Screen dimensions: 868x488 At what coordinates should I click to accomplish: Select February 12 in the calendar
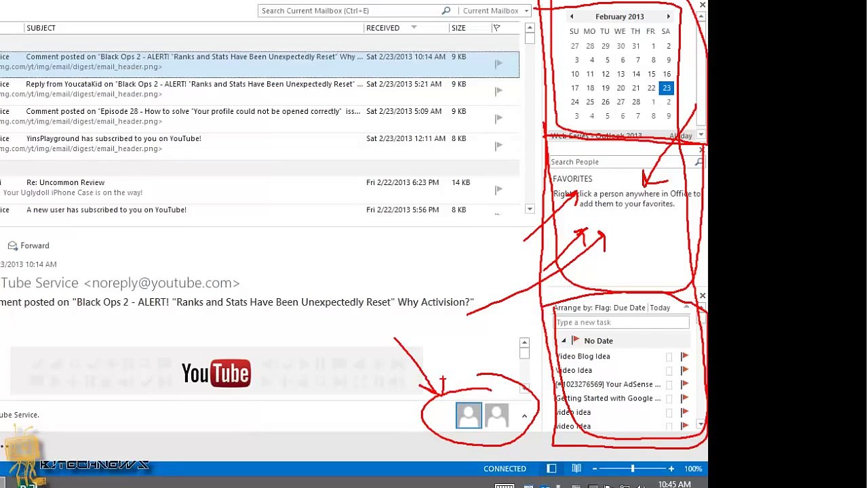[x=605, y=74]
